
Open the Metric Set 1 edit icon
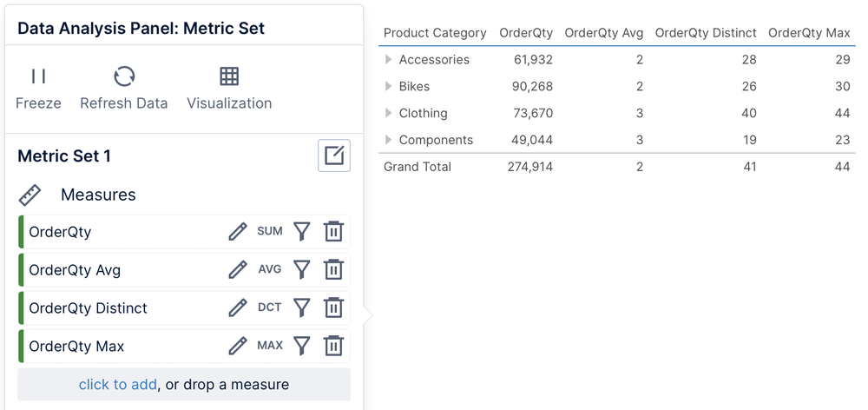[x=334, y=155]
